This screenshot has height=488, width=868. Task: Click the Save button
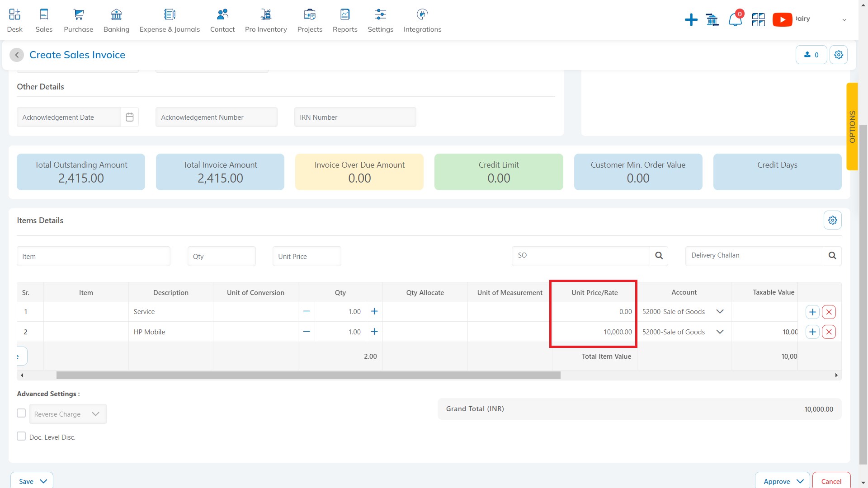26,481
